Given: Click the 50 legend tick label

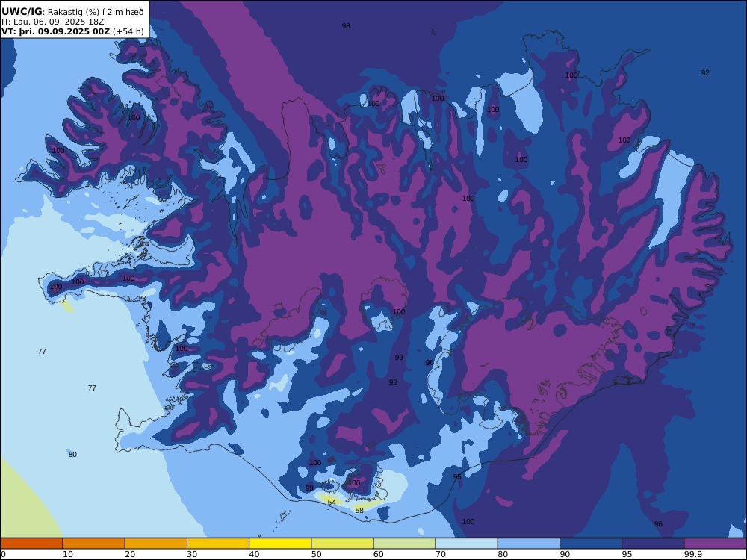Looking at the screenshot, I should click(316, 554).
